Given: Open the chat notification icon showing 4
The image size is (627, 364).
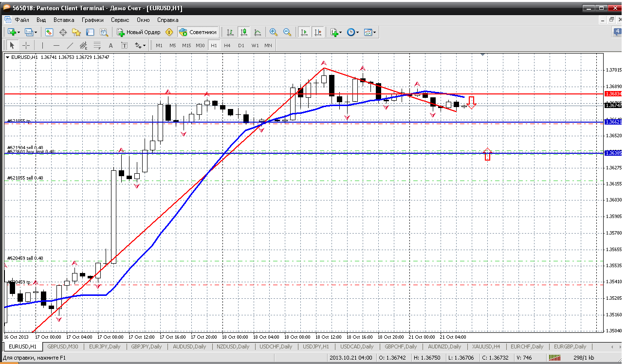Looking at the screenshot, I should (618, 32).
